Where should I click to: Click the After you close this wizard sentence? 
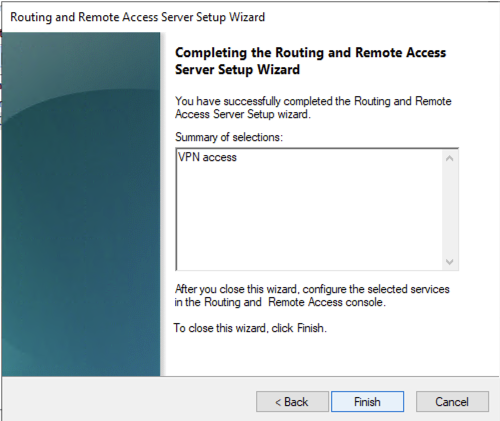pos(312,295)
